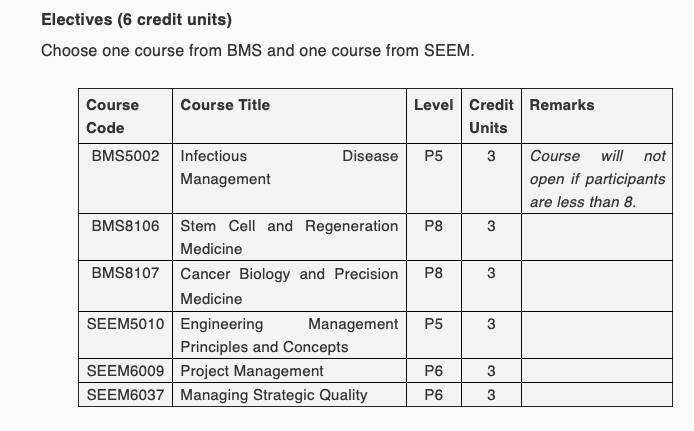
Task: Click the Remarks column header
Action: click(x=562, y=105)
